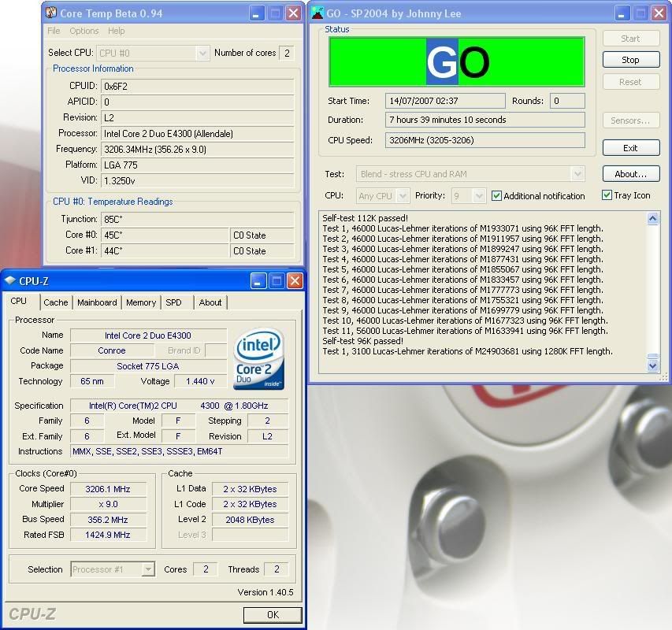Click the OK button in CPU-Z
This screenshot has width=672, height=630.
(x=273, y=614)
